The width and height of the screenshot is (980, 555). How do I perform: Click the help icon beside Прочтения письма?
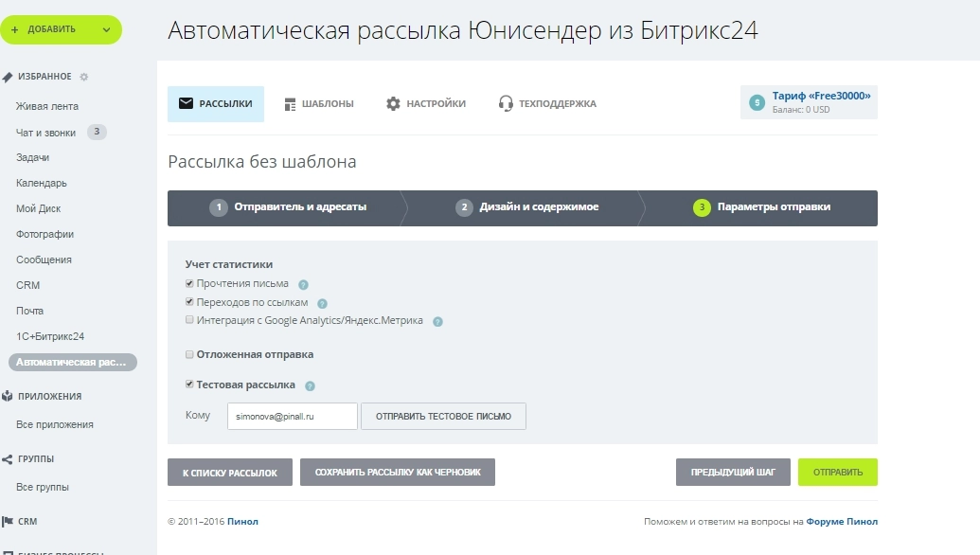[x=303, y=284]
